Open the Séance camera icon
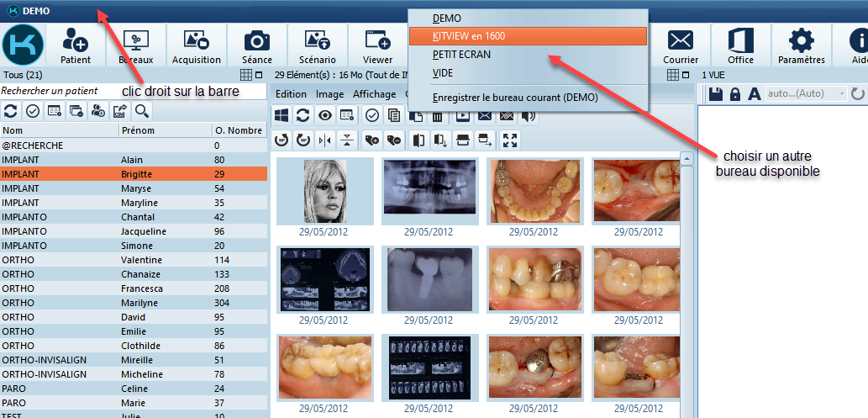 click(256, 45)
